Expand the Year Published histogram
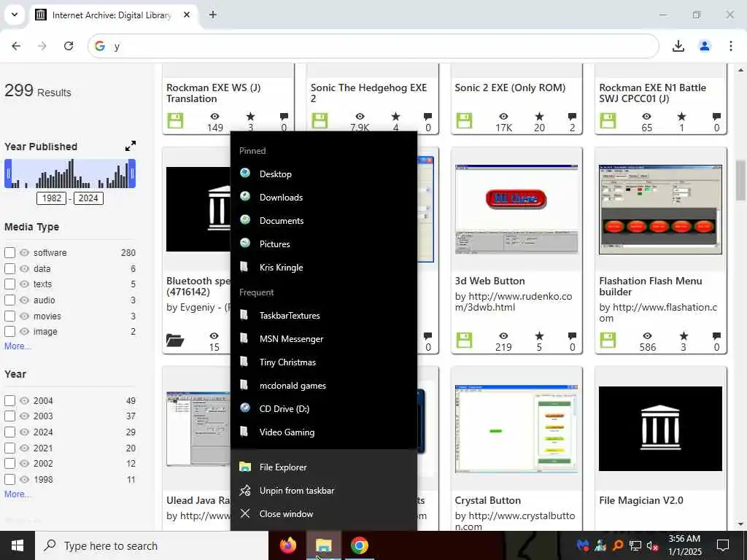Viewport: 747px width, 560px height. click(131, 146)
